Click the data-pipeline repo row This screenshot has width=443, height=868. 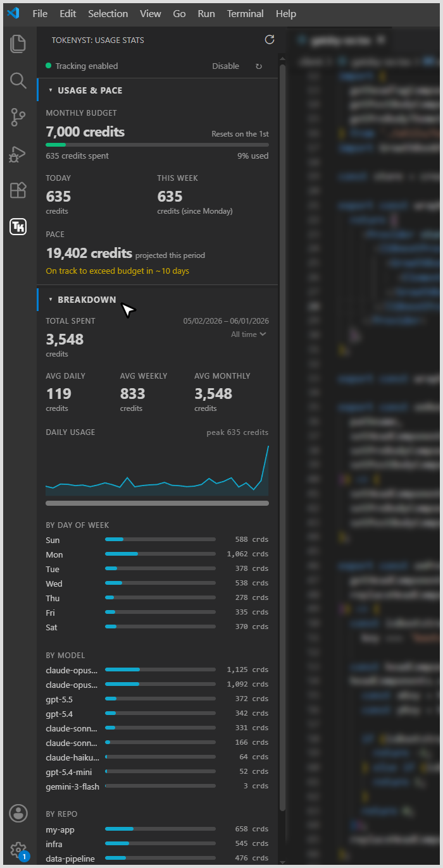click(157, 858)
